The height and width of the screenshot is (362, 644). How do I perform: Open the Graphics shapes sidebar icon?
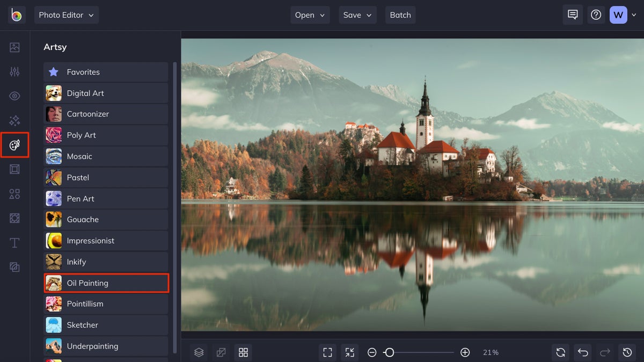pyautogui.click(x=14, y=194)
